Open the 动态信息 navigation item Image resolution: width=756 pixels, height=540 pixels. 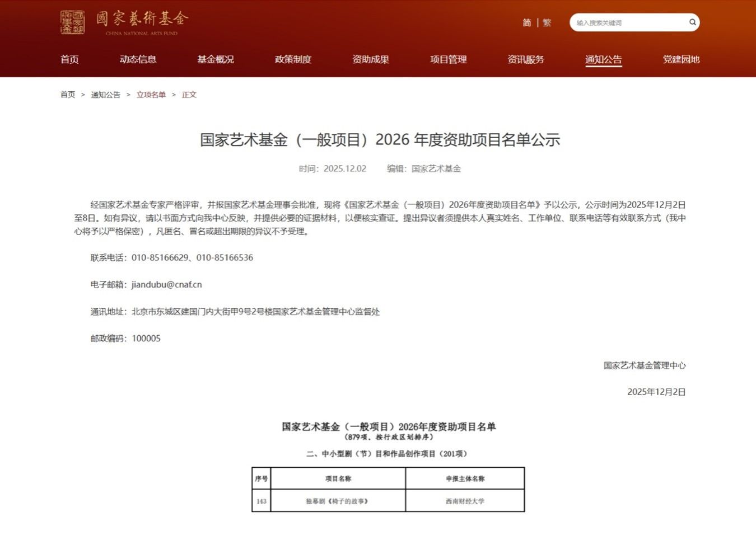point(138,59)
